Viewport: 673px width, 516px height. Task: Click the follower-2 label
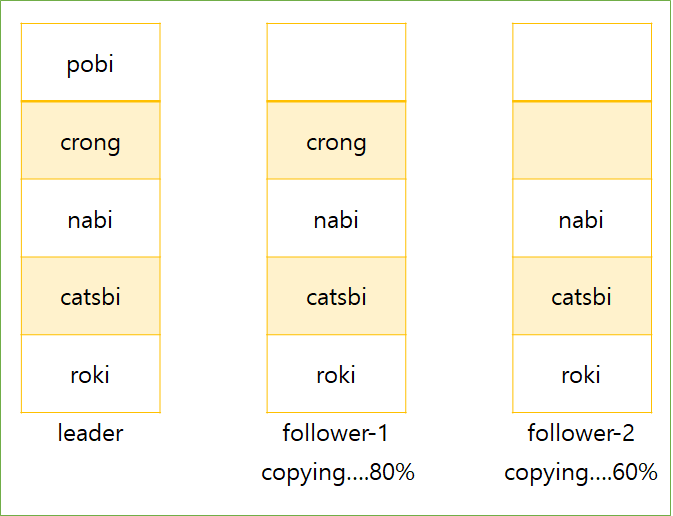581,433
